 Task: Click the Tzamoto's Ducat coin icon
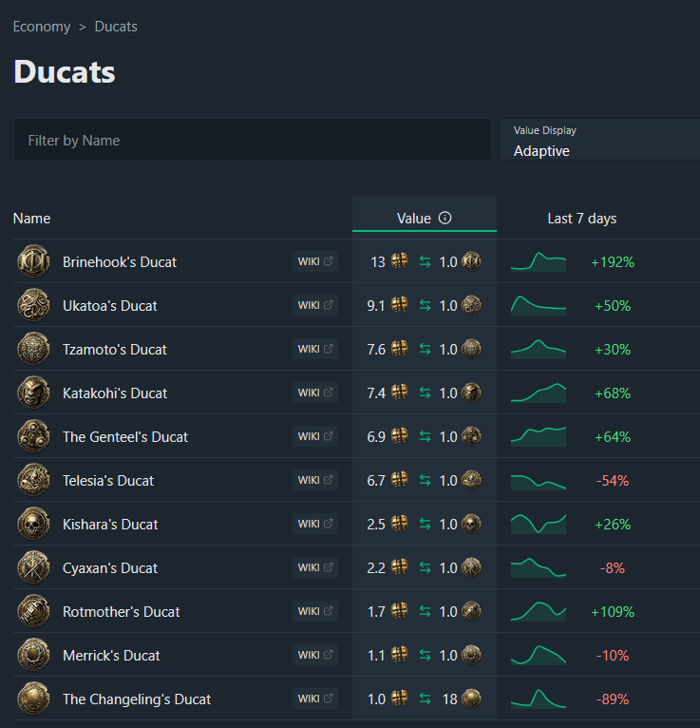[33, 349]
